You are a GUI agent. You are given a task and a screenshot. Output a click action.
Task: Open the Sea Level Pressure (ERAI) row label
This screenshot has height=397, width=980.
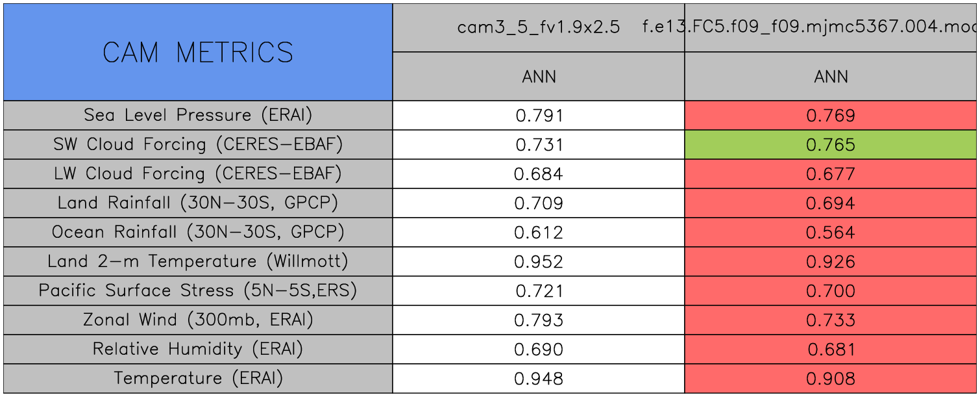coord(198,116)
